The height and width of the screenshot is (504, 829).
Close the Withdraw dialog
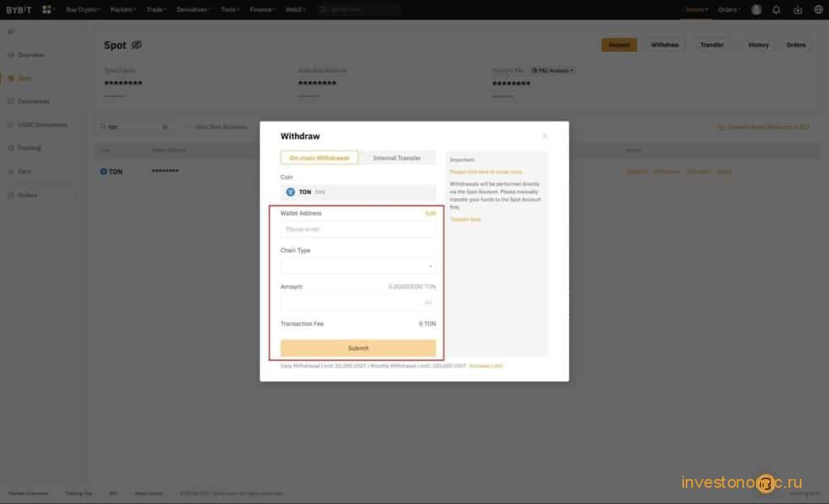(545, 136)
